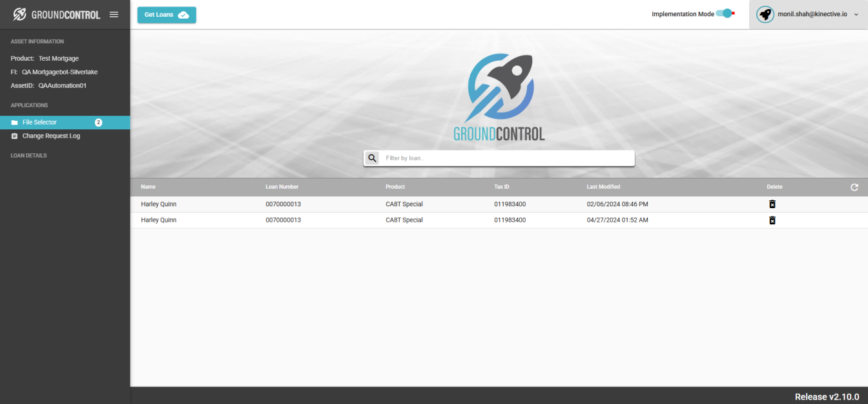The image size is (868, 404).
Task: Select Harley Quinn in the 04/27/2024 row
Action: [x=159, y=220]
